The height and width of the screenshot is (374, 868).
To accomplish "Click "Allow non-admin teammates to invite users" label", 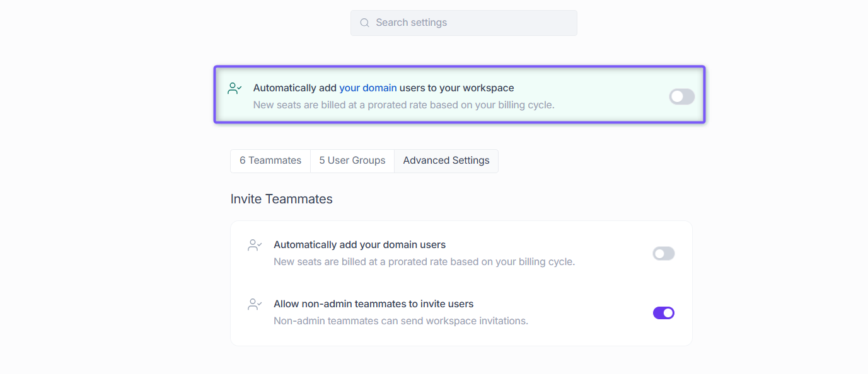I will coord(374,304).
